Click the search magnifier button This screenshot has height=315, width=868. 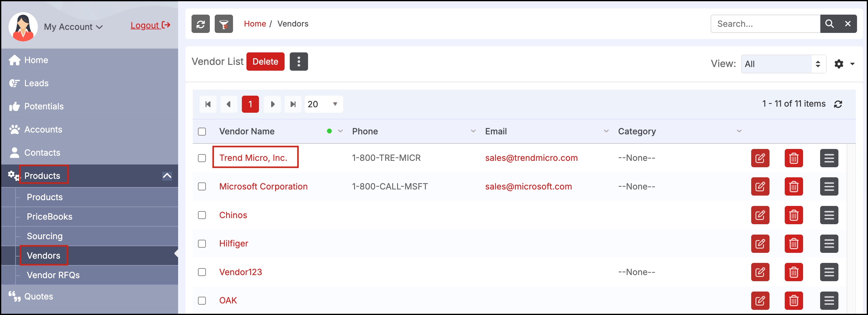(829, 24)
